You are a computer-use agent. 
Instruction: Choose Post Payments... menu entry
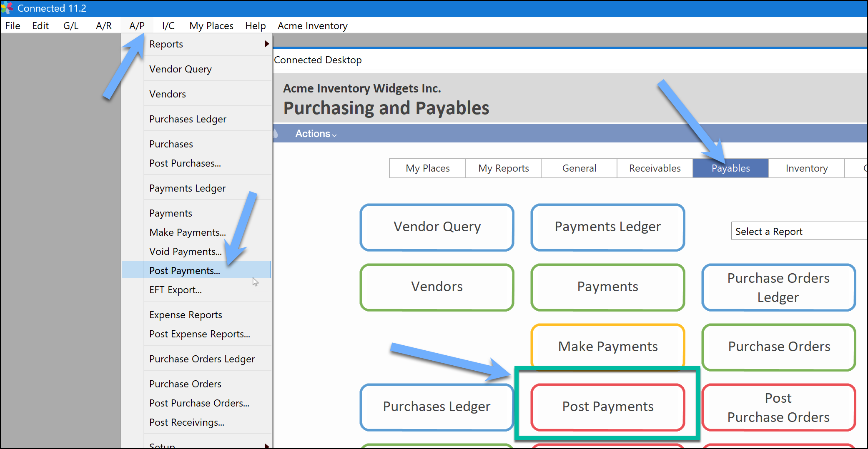click(196, 270)
